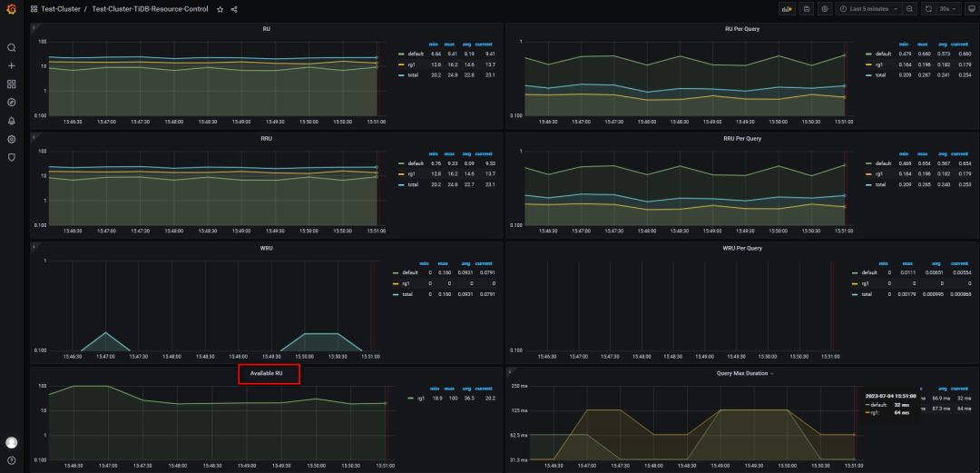This screenshot has height=473, width=980.
Task: Open Explore via the compass icon
Action: coord(11,103)
